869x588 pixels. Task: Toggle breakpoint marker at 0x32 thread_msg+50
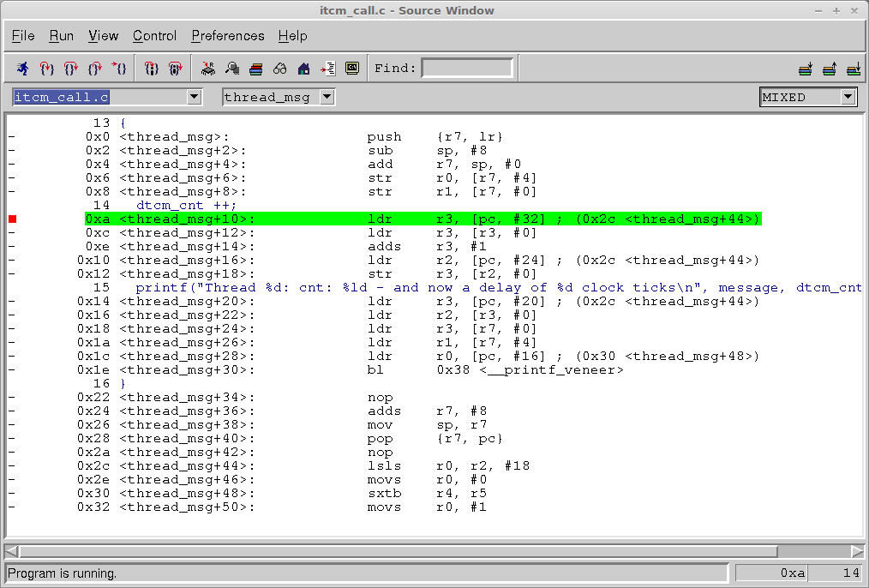click(x=12, y=507)
